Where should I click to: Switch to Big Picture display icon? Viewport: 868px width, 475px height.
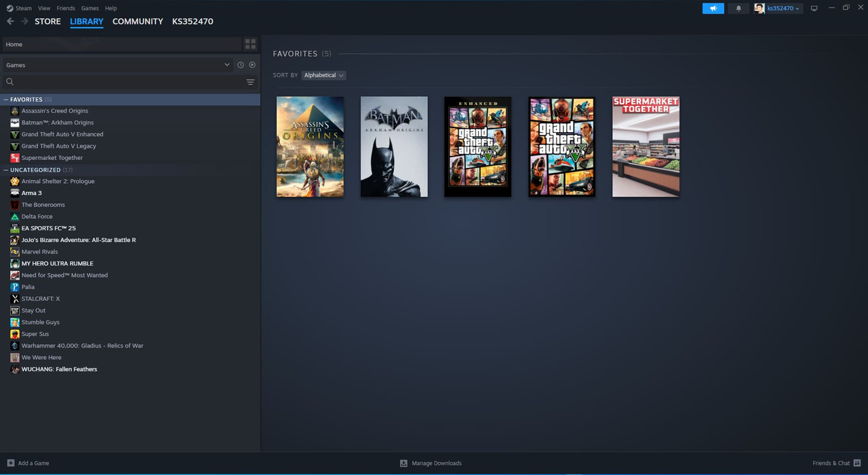pos(814,8)
